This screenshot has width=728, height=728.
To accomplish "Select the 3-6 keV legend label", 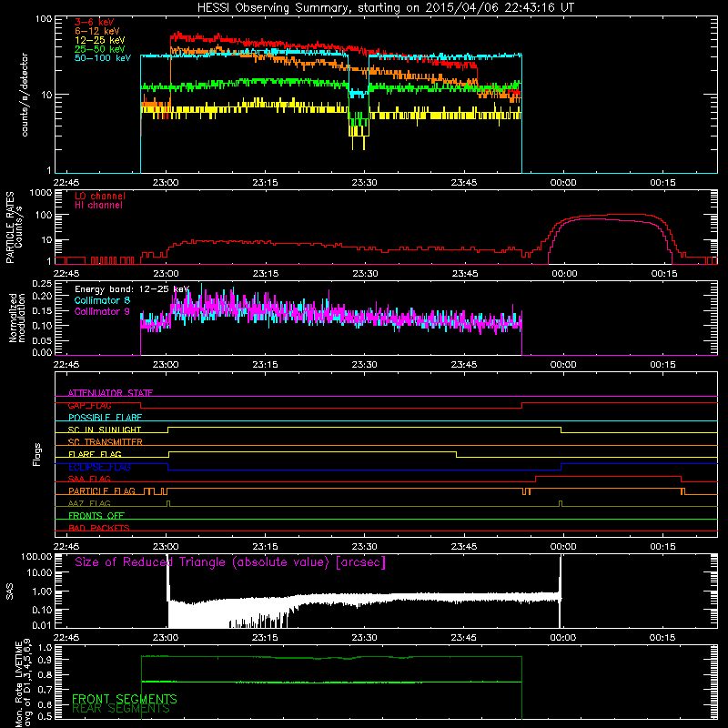I will [94, 22].
